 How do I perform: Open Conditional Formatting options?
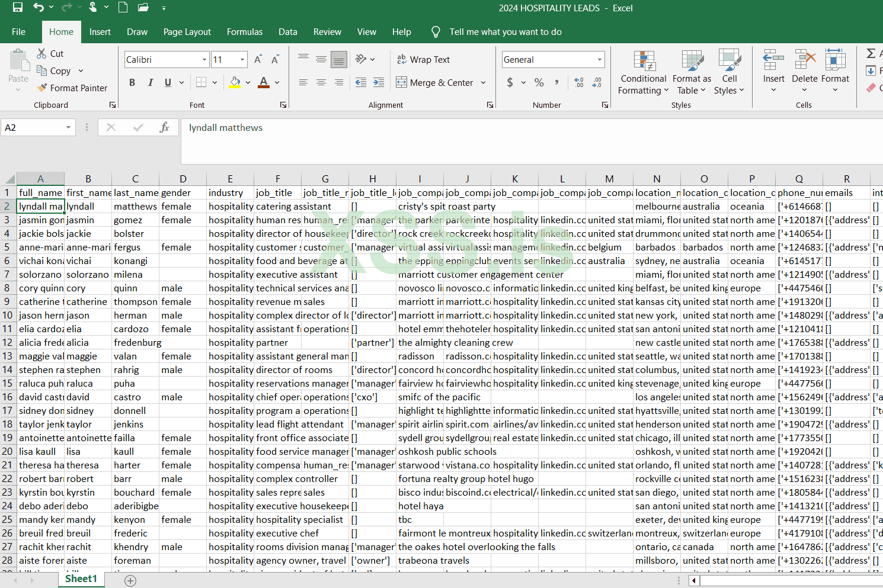[x=643, y=71]
